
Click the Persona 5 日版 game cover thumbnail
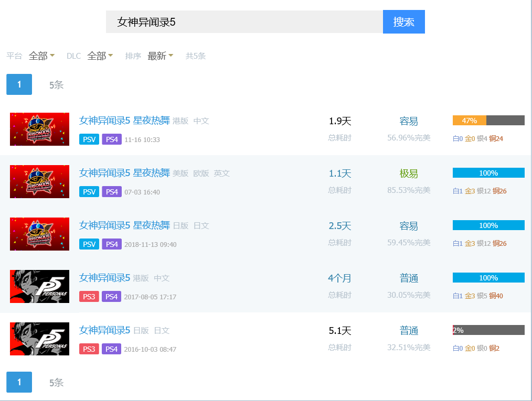[x=39, y=339]
